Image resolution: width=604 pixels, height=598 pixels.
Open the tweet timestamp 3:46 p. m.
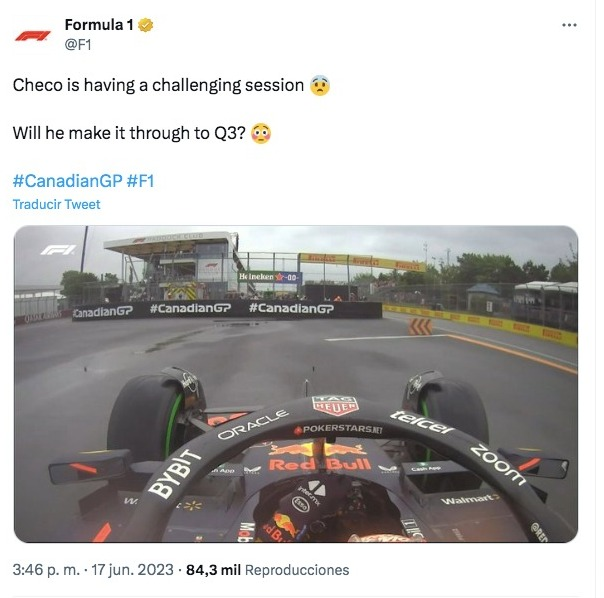click(x=46, y=569)
